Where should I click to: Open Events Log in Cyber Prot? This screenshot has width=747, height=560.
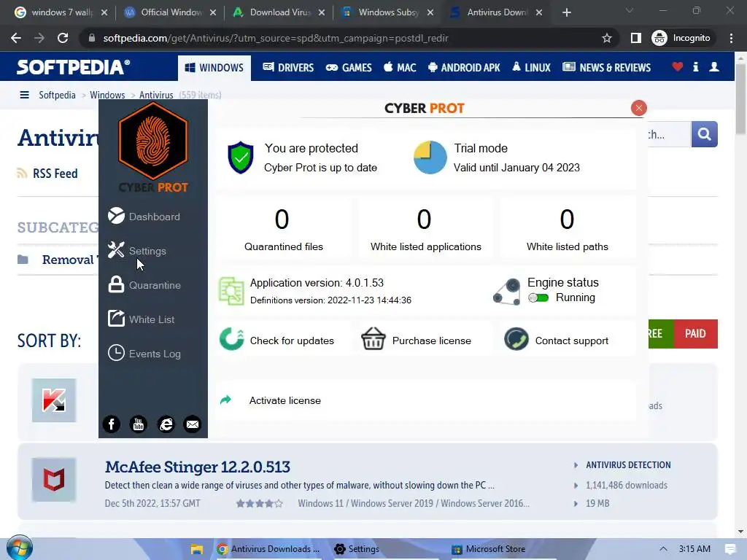pos(144,354)
